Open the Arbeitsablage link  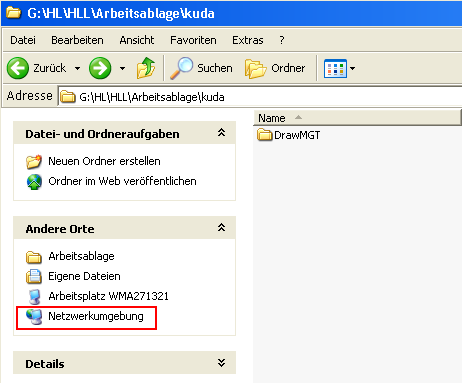tap(81, 256)
